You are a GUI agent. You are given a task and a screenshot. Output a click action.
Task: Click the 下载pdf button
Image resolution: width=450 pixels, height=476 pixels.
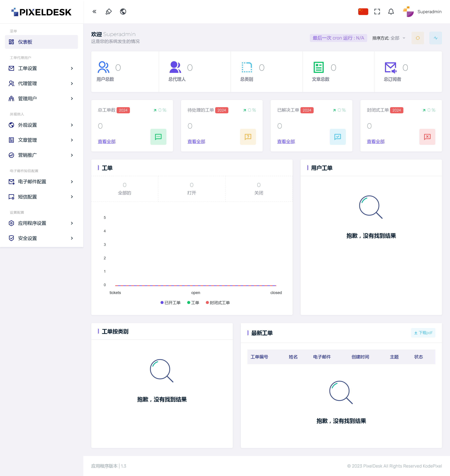[423, 333]
